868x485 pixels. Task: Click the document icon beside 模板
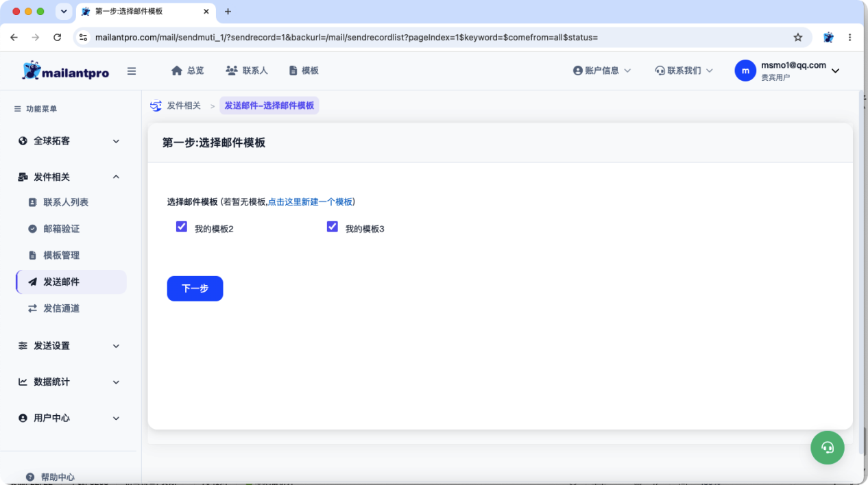point(293,71)
